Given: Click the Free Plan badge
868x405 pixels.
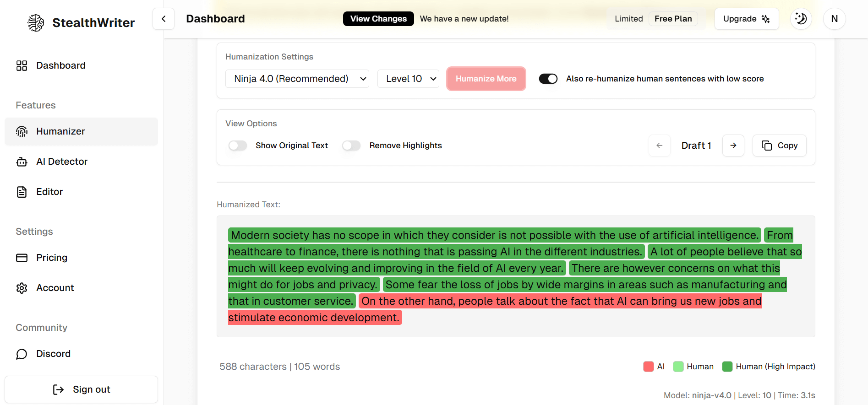Looking at the screenshot, I should (x=673, y=19).
